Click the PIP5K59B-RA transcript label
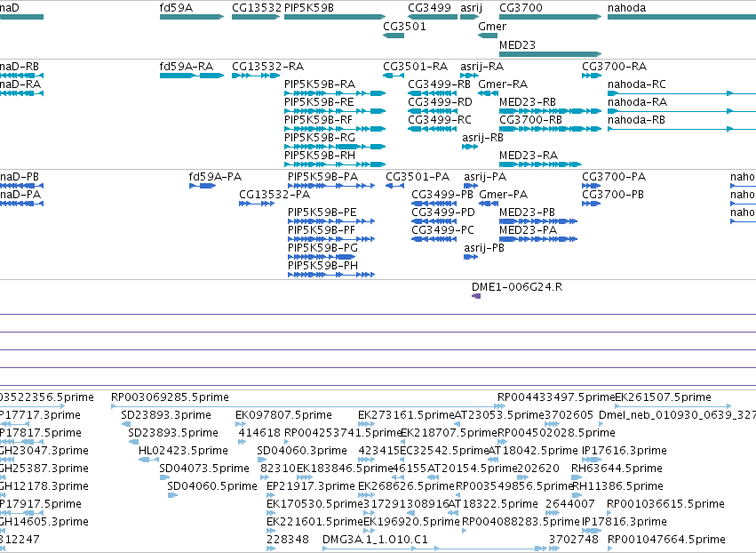 click(320, 84)
